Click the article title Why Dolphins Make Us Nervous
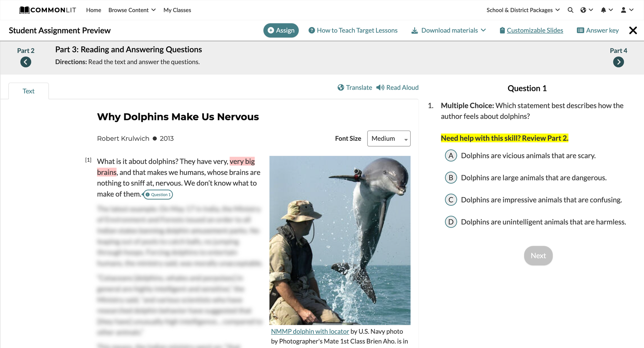The image size is (644, 348). [178, 117]
